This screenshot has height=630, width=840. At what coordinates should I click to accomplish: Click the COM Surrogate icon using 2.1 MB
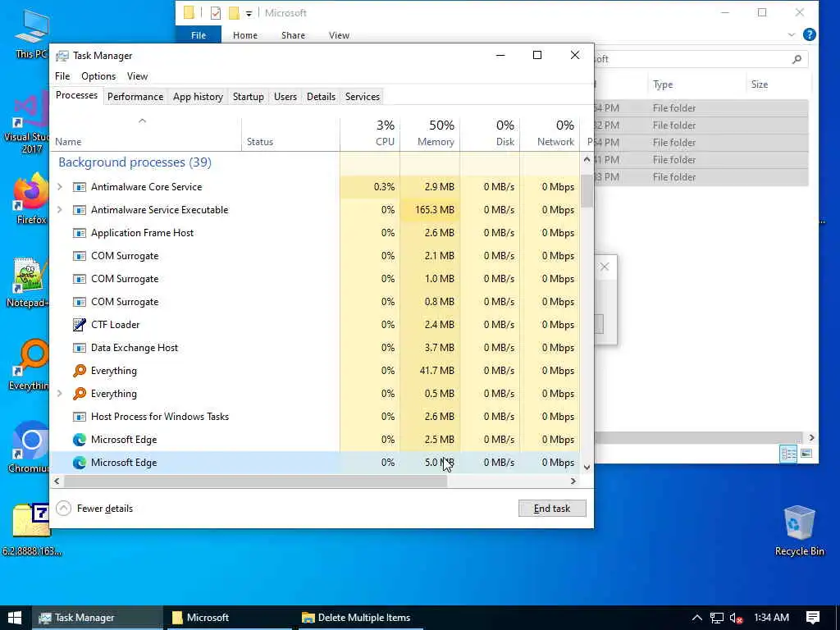tap(80, 256)
